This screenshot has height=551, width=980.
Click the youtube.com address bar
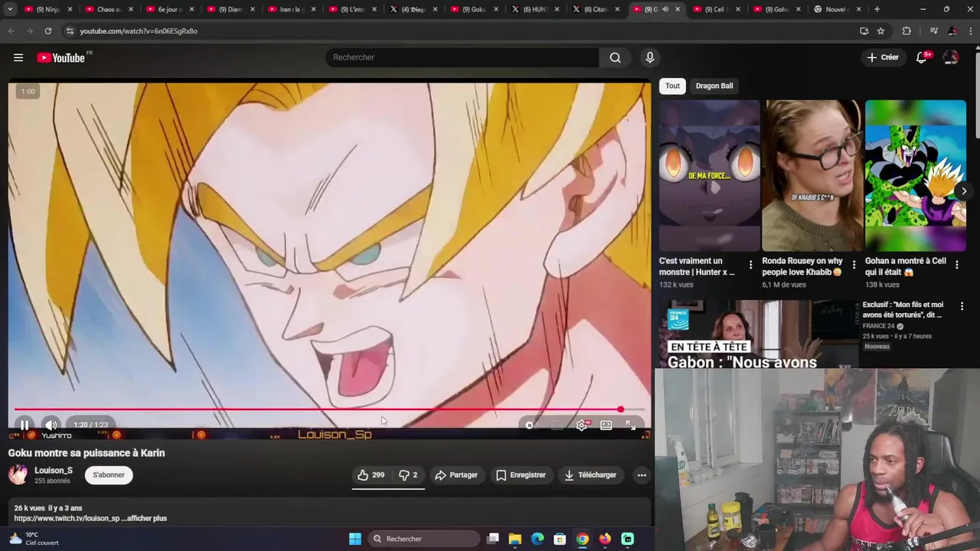tap(459, 31)
